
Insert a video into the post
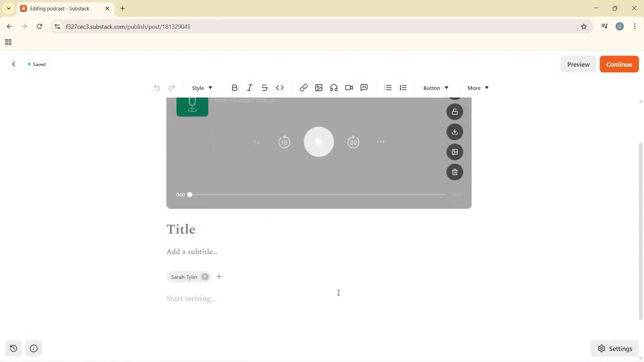(x=349, y=87)
